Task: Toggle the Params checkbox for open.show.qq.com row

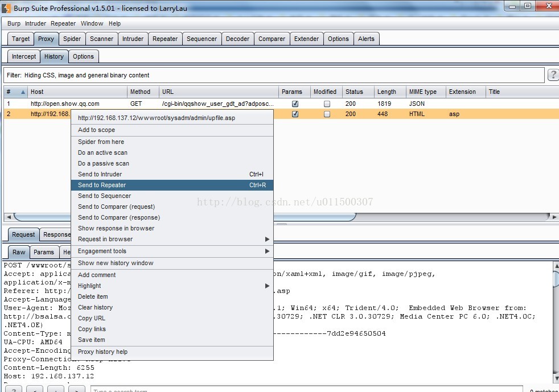Action: 295,104
